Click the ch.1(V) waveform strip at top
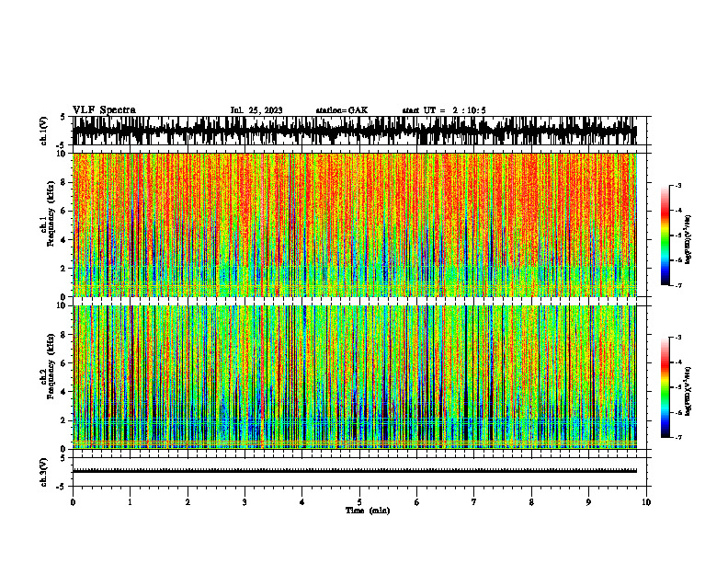This screenshot has height=563, width=728. [x=355, y=131]
